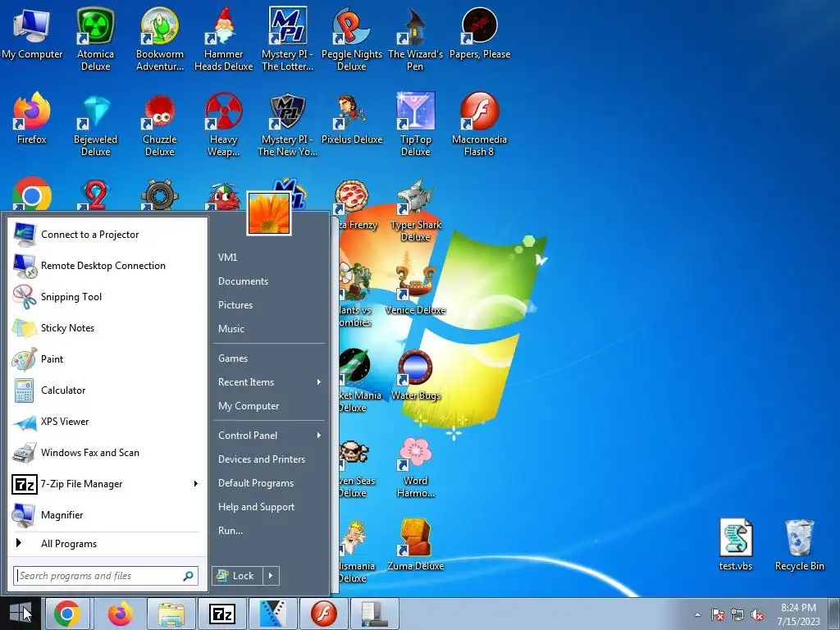
Task: Click Venice Deluxe desktop icon
Action: (415, 289)
